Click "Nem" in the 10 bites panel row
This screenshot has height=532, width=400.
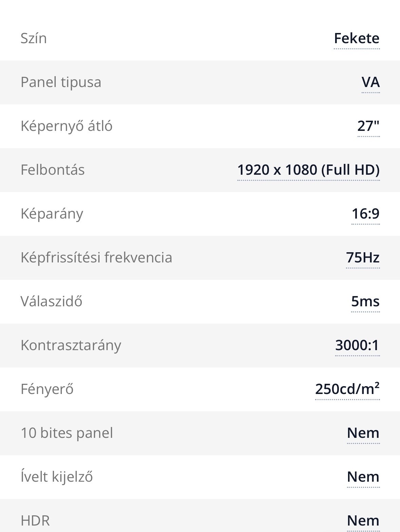[363, 433]
